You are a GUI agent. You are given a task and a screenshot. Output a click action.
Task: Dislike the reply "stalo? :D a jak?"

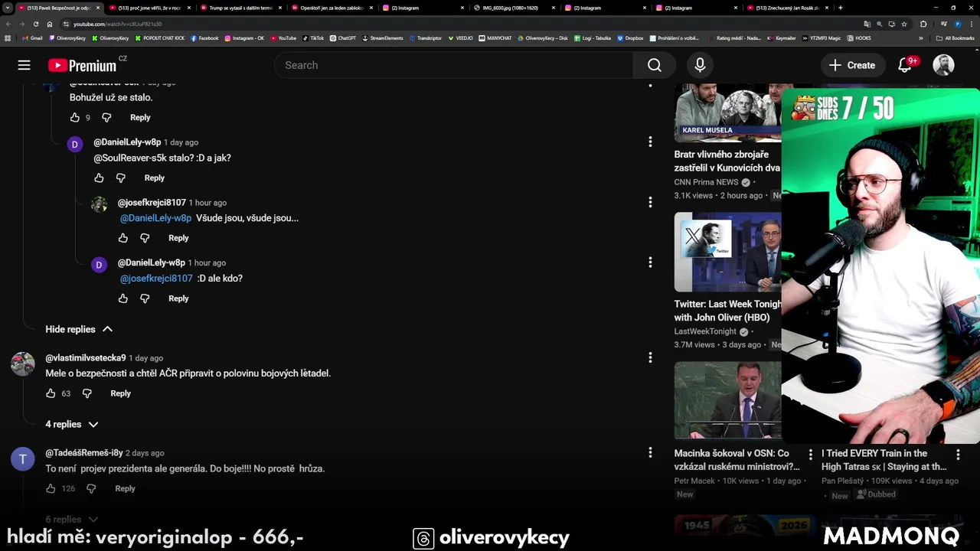(120, 178)
